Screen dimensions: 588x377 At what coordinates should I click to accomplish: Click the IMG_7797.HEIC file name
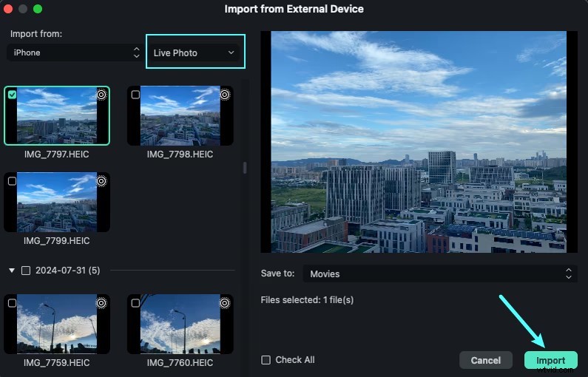(57, 154)
